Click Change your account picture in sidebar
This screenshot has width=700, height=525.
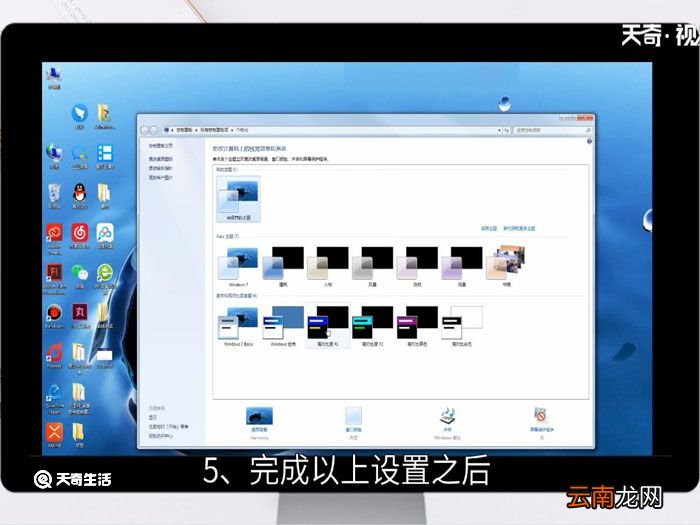161,178
